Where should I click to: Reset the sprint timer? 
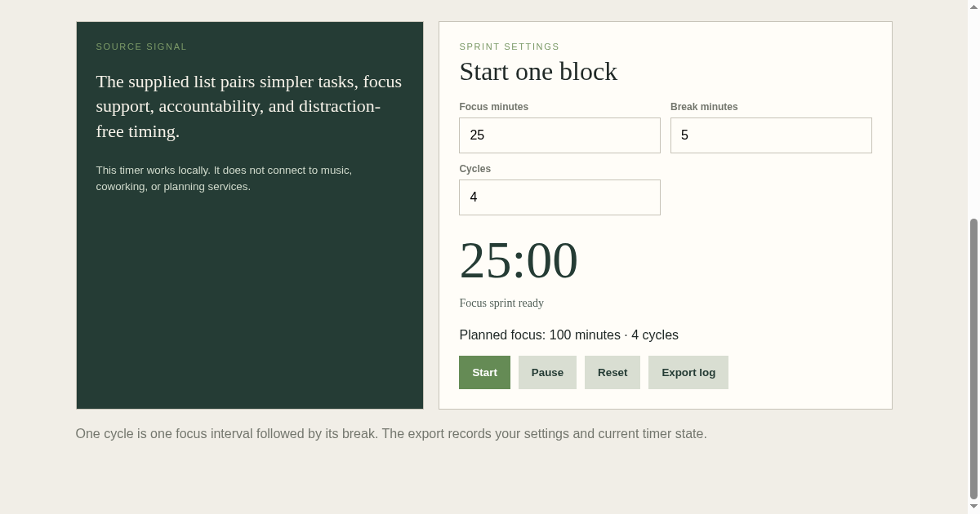click(612, 372)
